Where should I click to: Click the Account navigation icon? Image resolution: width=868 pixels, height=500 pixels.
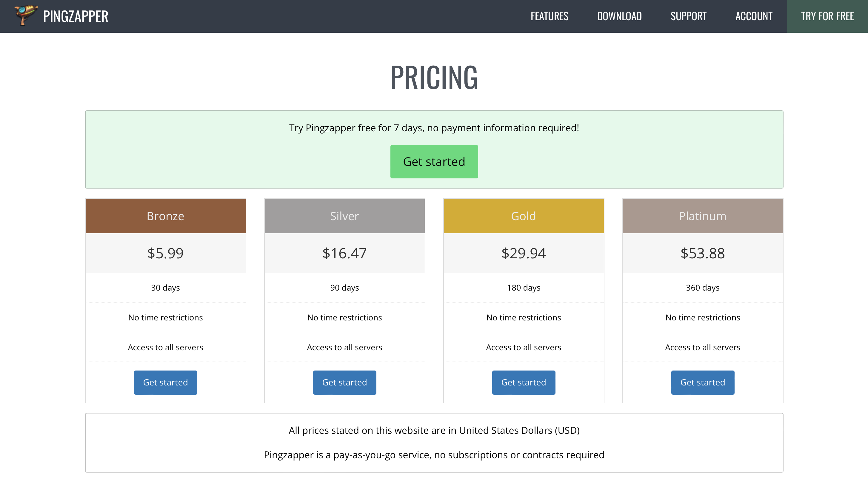pyautogui.click(x=754, y=16)
